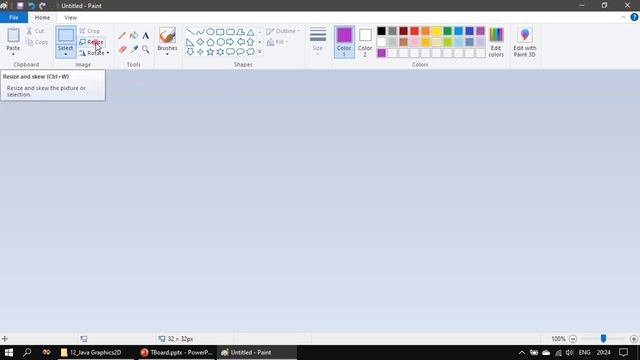Choose the Down arrow shape
The width and height of the screenshot is (640, 360).
coord(190,52)
